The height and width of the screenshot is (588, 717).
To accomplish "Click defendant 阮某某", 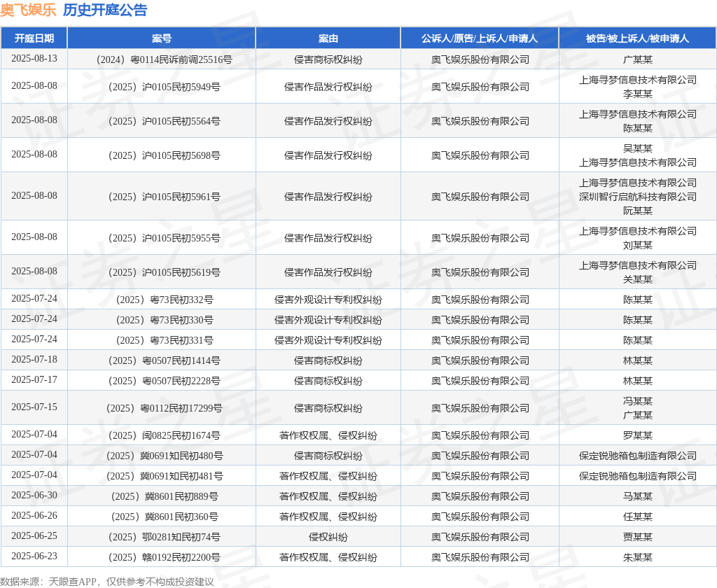I will [x=637, y=211].
